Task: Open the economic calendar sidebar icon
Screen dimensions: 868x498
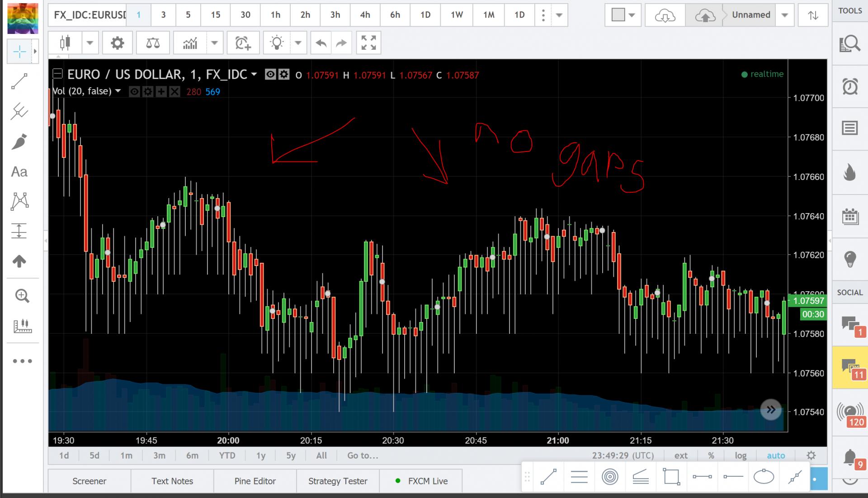Action: click(x=850, y=217)
